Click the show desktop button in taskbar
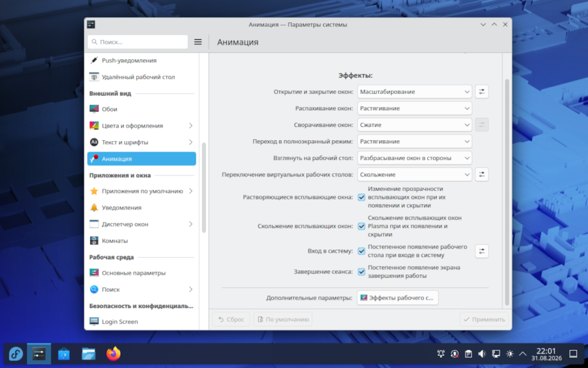The height and width of the screenshot is (368, 588). pos(573,354)
